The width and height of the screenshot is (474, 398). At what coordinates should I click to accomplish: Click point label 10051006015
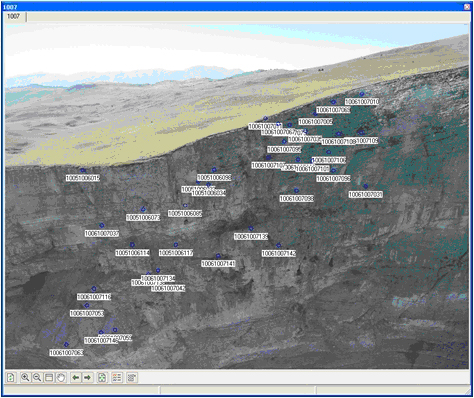[x=83, y=178]
